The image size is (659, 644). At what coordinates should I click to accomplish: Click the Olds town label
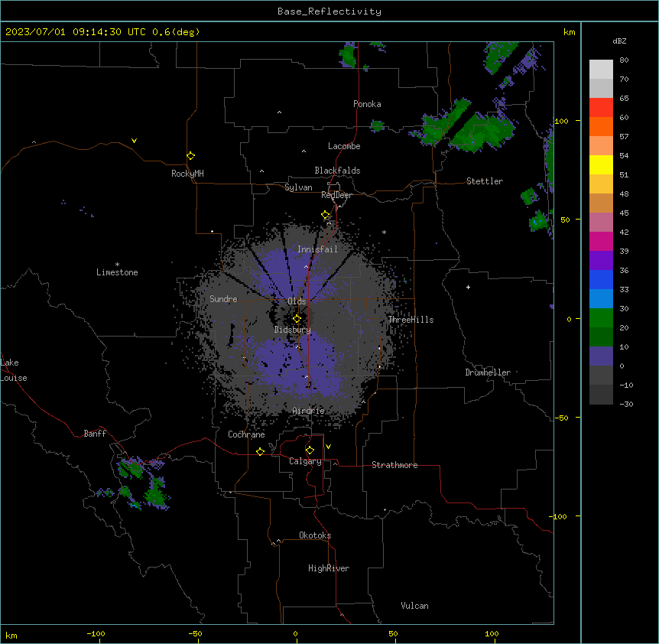tap(297, 301)
